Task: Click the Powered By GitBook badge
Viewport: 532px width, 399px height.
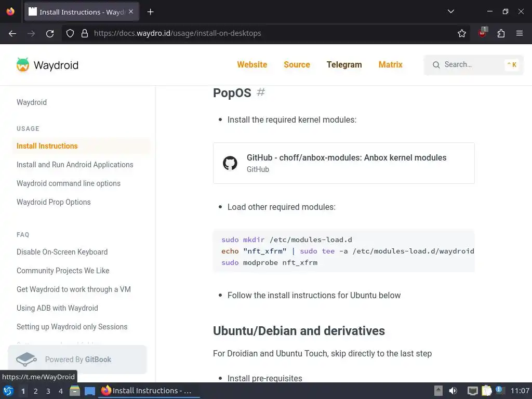Action: click(x=77, y=360)
